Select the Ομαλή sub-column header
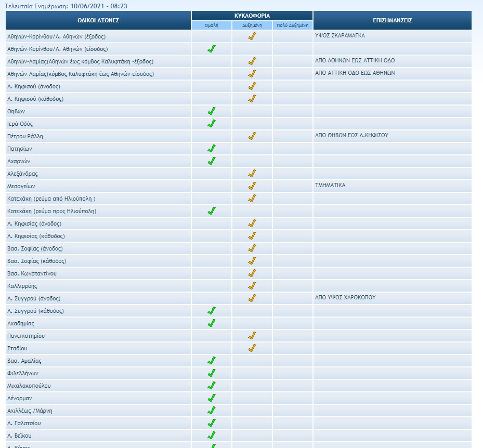The height and width of the screenshot is (448, 483). (x=212, y=25)
